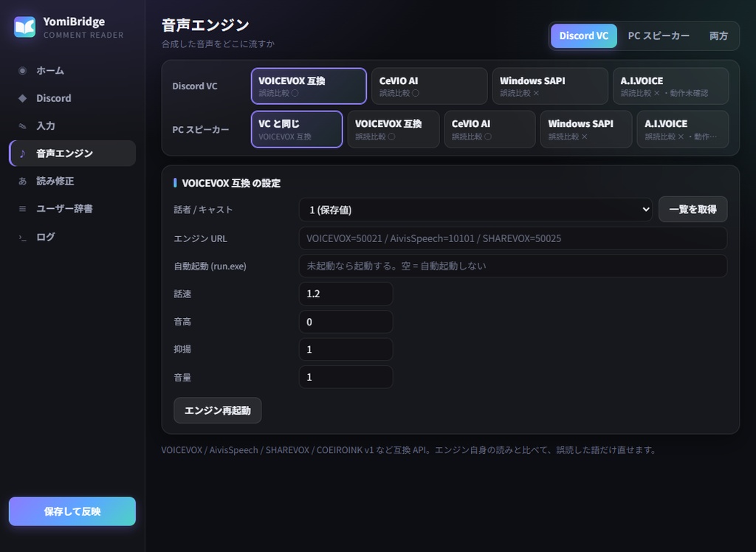Select CeVIO AI for Discord VC
The width and height of the screenshot is (756, 552).
pos(429,86)
